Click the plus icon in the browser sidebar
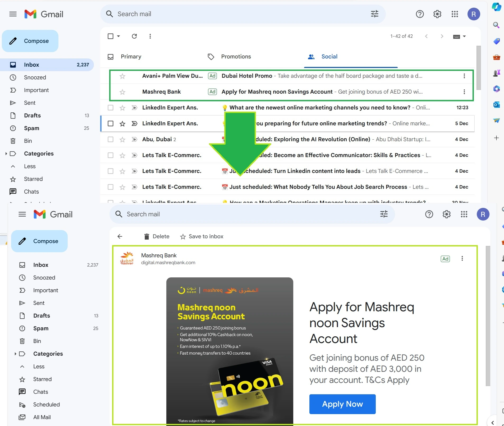This screenshot has width=504, height=426. click(496, 138)
